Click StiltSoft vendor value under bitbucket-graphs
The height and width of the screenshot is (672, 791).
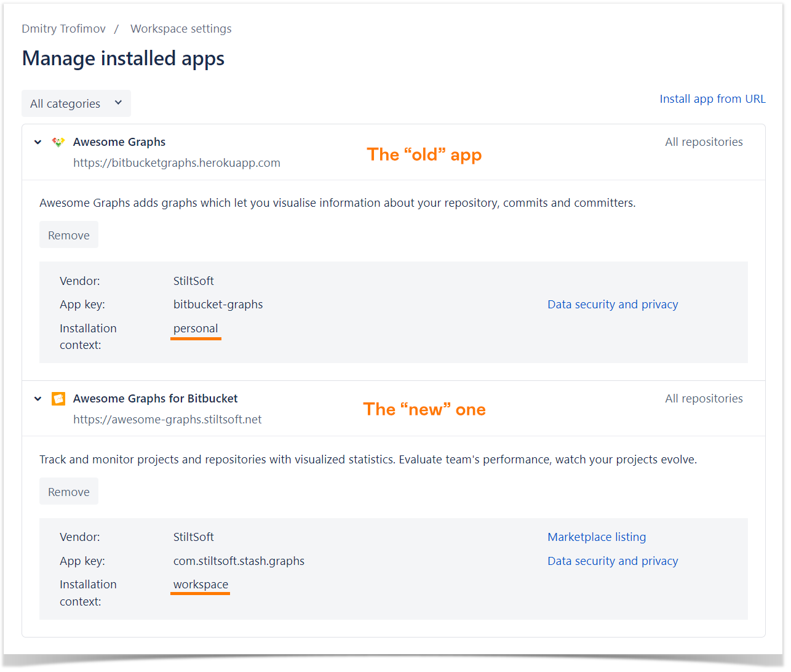(194, 281)
